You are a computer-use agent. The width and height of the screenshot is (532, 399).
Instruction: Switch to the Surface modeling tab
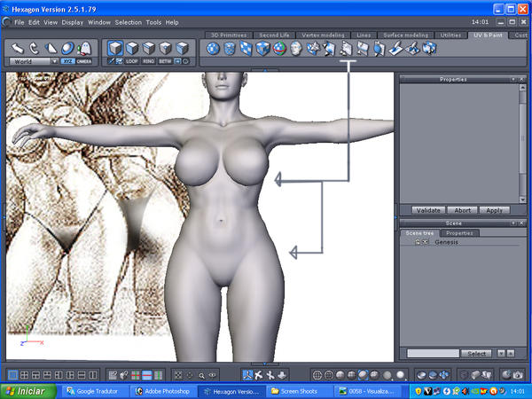406,35
